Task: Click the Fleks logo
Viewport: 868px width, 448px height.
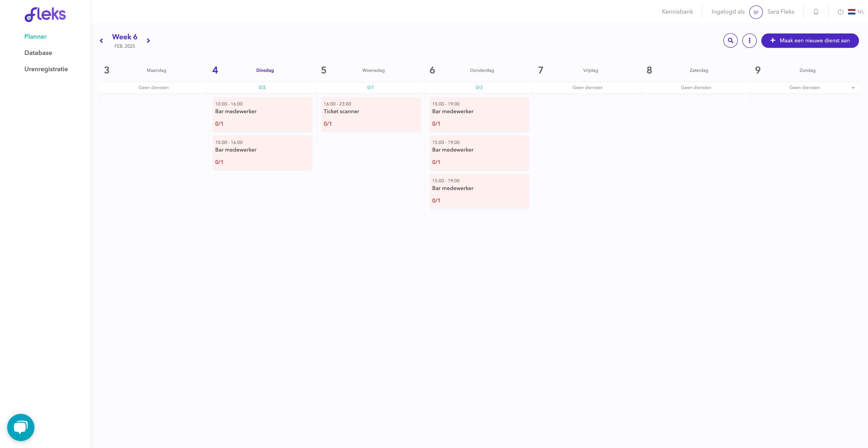Action: (45, 15)
